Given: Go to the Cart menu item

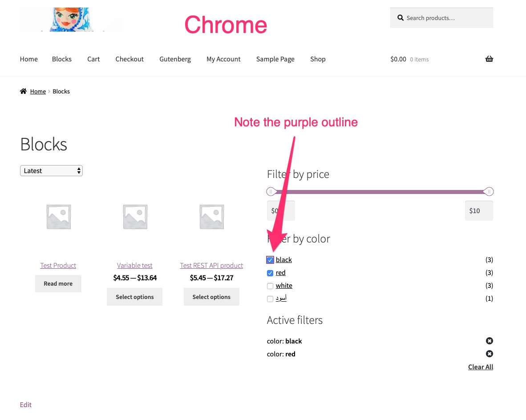Looking at the screenshot, I should click(x=93, y=59).
